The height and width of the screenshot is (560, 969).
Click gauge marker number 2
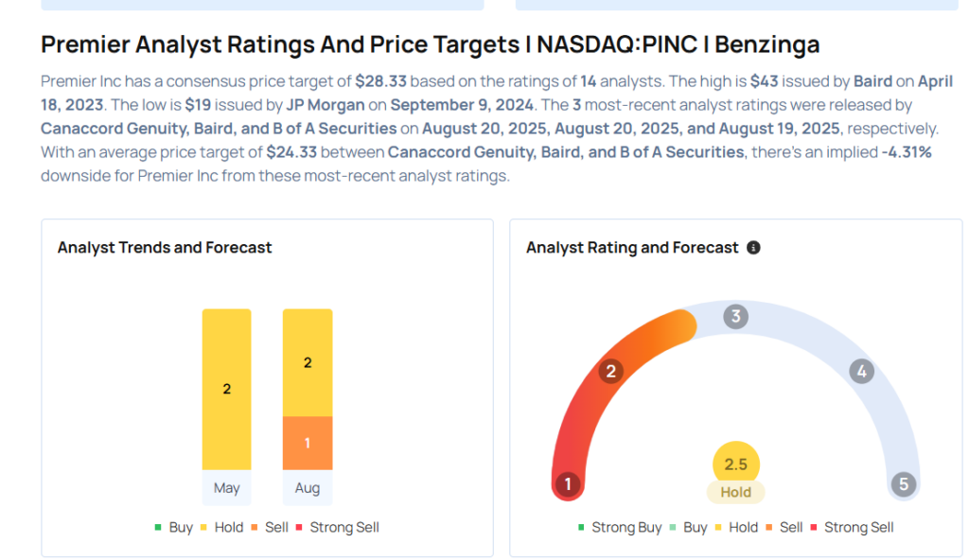pyautogui.click(x=611, y=371)
